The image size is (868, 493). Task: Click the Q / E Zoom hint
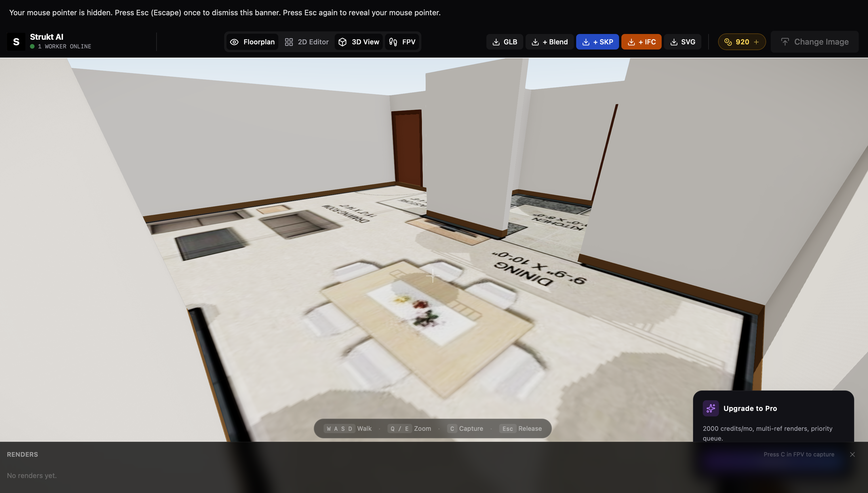pos(409,429)
